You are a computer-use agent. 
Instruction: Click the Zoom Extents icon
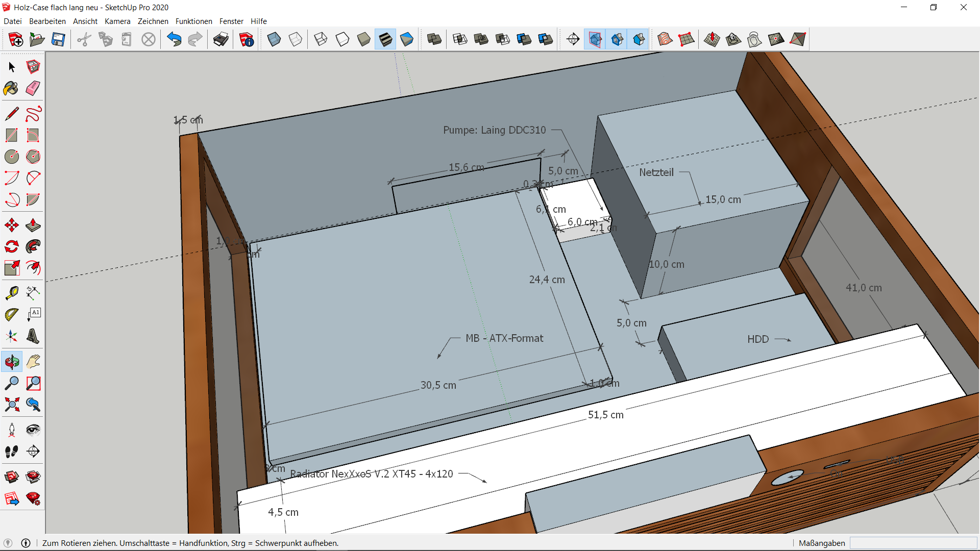pos(11,405)
